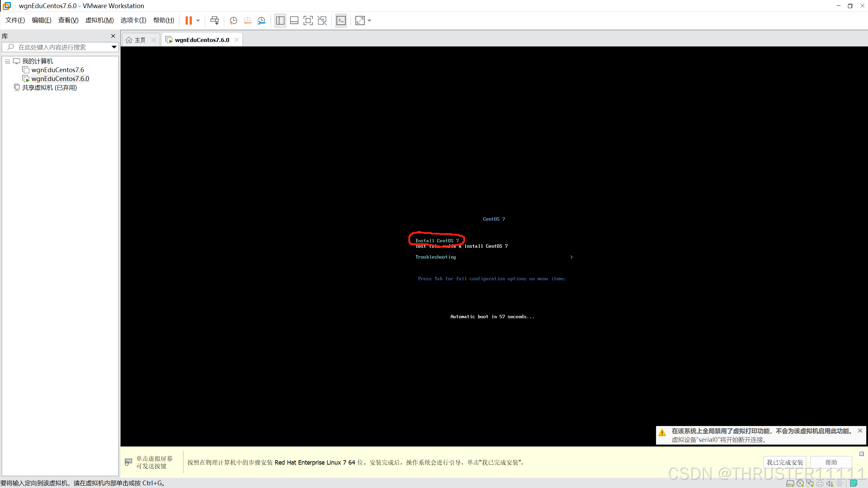Screen dimensions: 868x488
Task: Click the 帮助 button in install bar
Action: [x=831, y=462]
